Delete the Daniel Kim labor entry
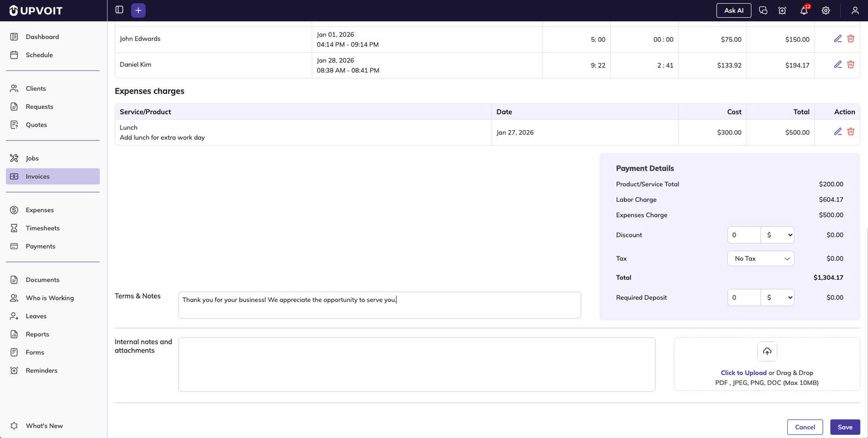The height and width of the screenshot is (438, 868). (851, 65)
